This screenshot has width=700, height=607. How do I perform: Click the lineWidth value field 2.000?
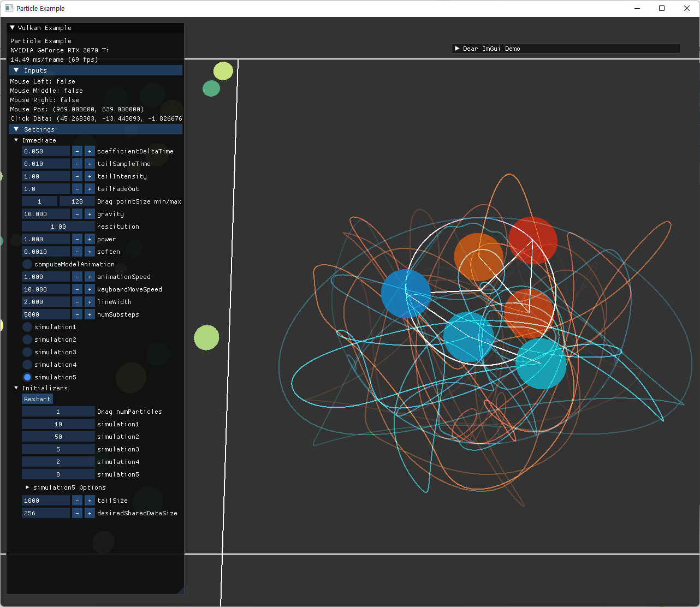click(x=46, y=302)
